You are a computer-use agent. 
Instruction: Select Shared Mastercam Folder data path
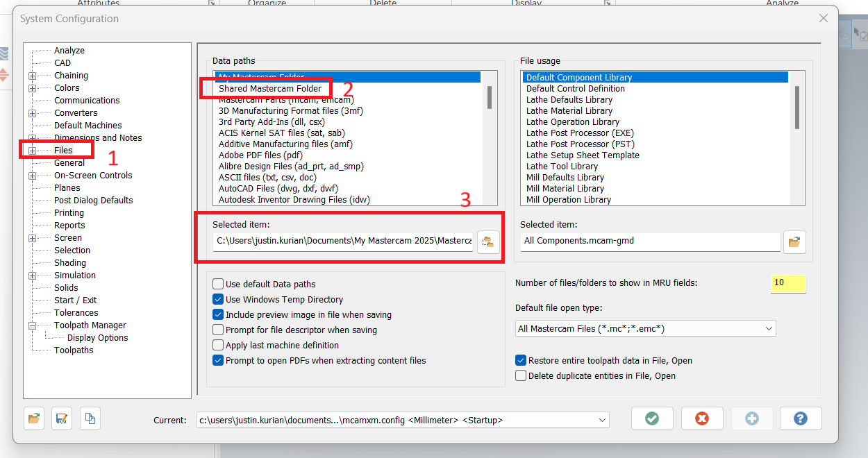270,89
